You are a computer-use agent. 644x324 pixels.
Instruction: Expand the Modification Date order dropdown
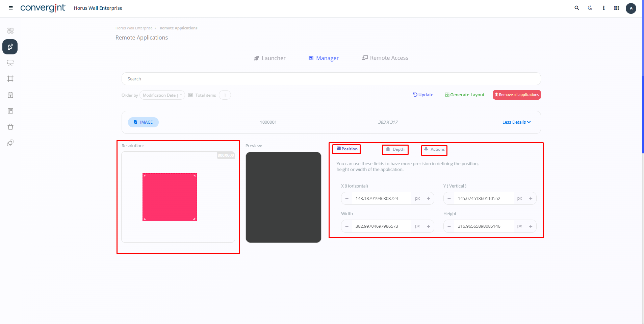pyautogui.click(x=162, y=95)
